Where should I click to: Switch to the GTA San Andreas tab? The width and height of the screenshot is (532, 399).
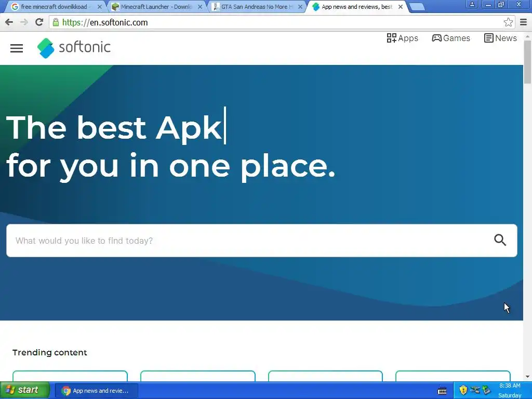[x=257, y=7]
